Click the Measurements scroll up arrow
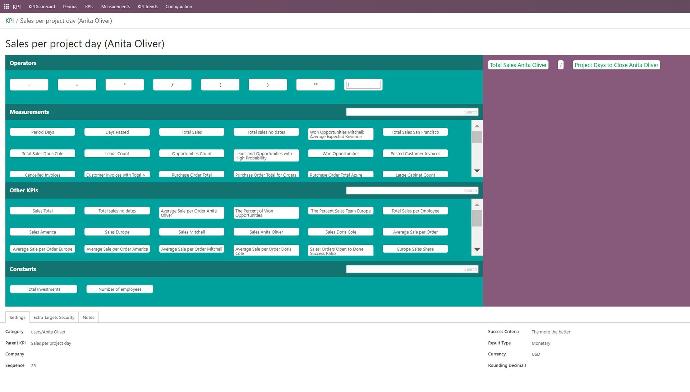The width and height of the screenshot is (690, 392). [x=477, y=126]
